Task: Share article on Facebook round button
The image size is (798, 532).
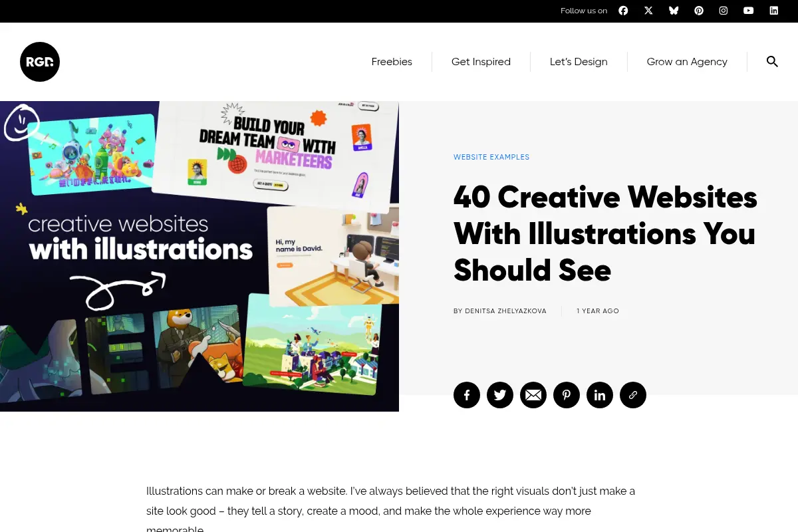Action: pos(467,395)
